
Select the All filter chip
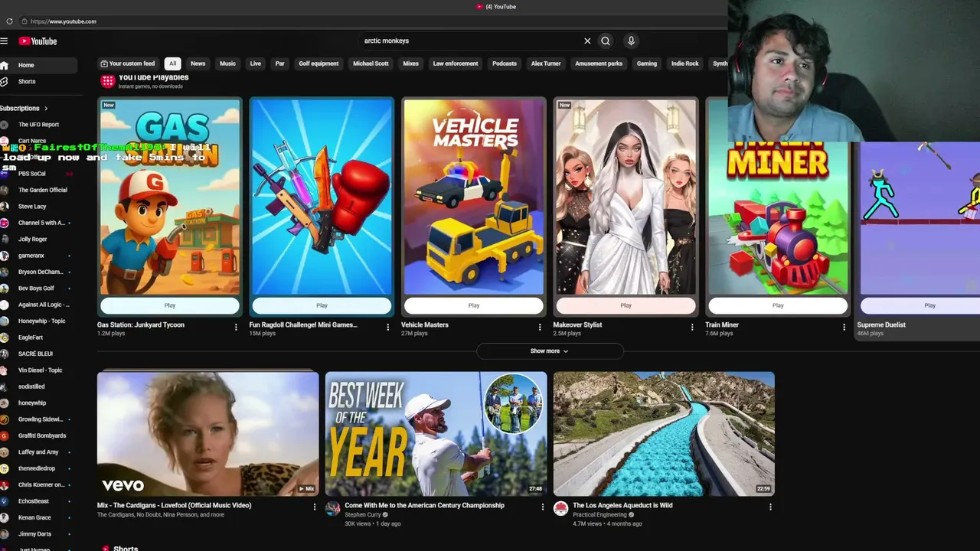(173, 64)
